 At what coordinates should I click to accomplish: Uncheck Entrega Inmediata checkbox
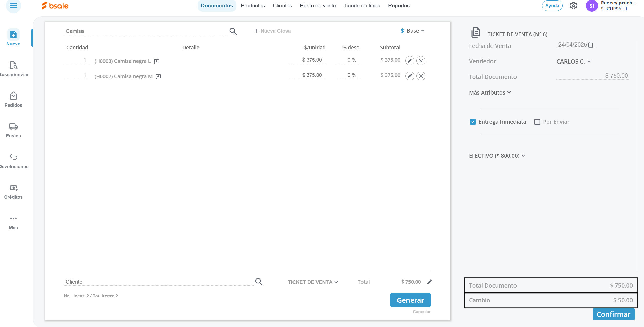(x=473, y=122)
